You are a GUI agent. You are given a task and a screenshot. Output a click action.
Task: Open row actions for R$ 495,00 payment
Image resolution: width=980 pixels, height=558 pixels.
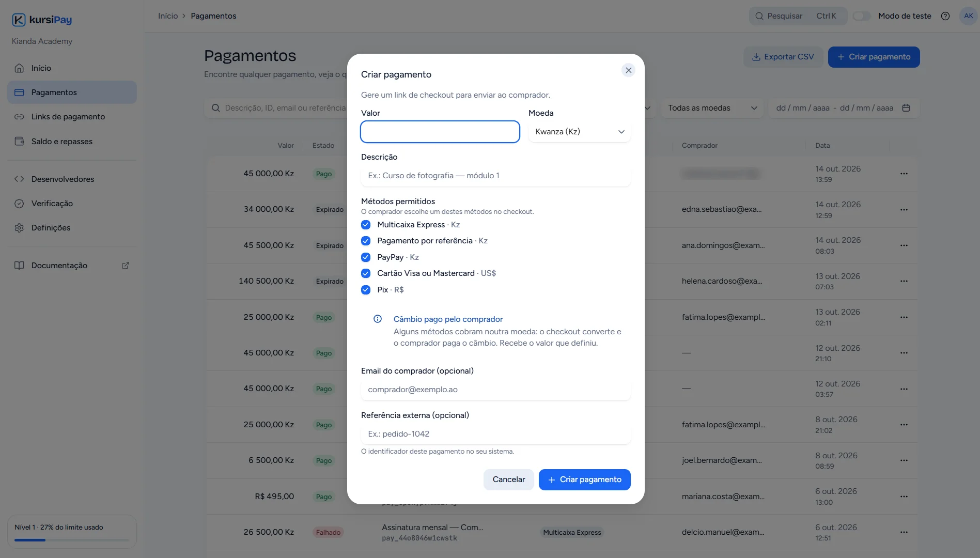(904, 497)
